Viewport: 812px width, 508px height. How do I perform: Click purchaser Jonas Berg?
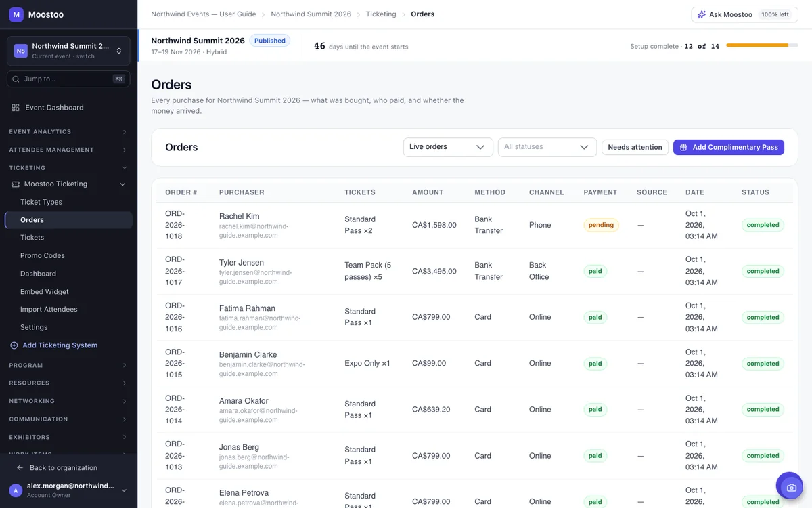pyautogui.click(x=239, y=448)
